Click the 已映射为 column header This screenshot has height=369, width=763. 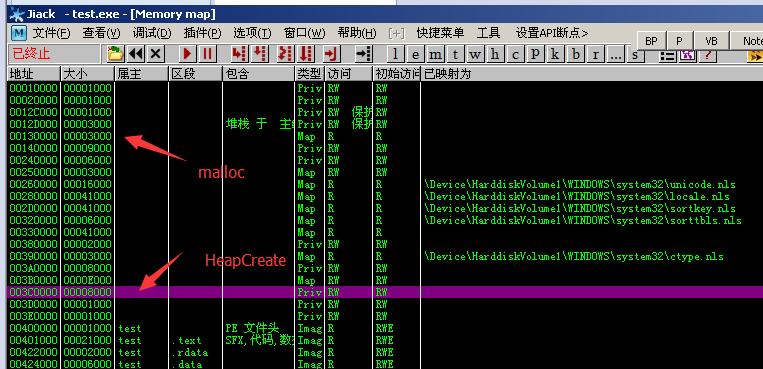(592, 74)
